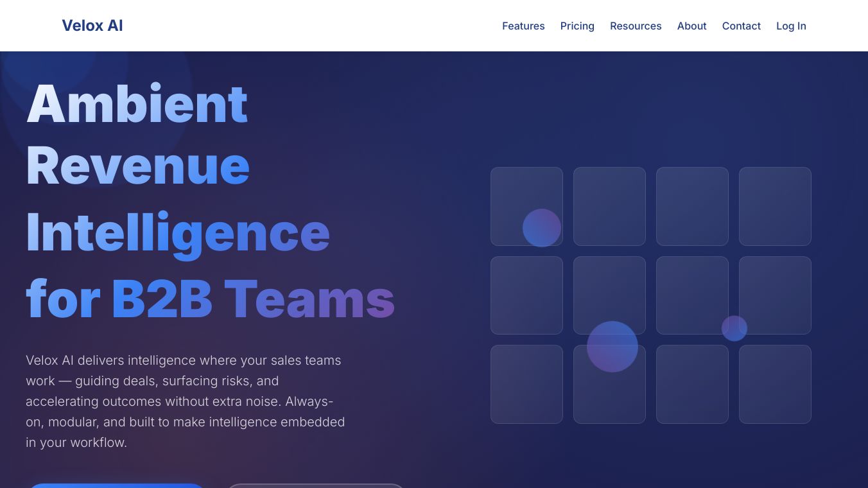The image size is (868, 488).
Task: Click the bottom-right grid tile
Action: coord(775,384)
